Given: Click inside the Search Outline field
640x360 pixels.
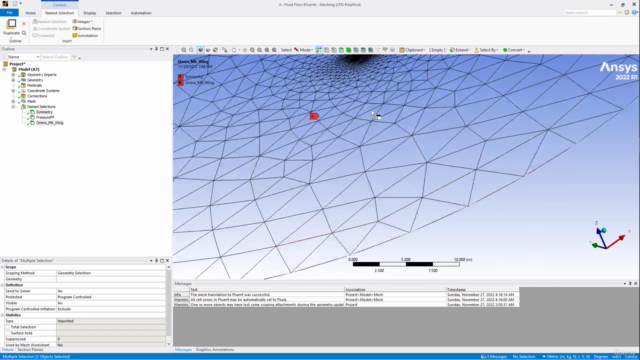Looking at the screenshot, I should coord(55,57).
